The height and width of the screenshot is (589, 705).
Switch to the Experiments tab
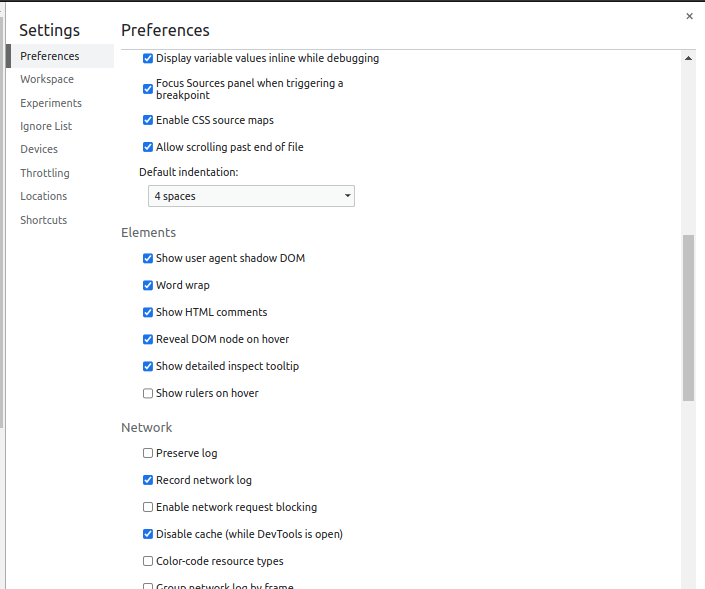[51, 103]
